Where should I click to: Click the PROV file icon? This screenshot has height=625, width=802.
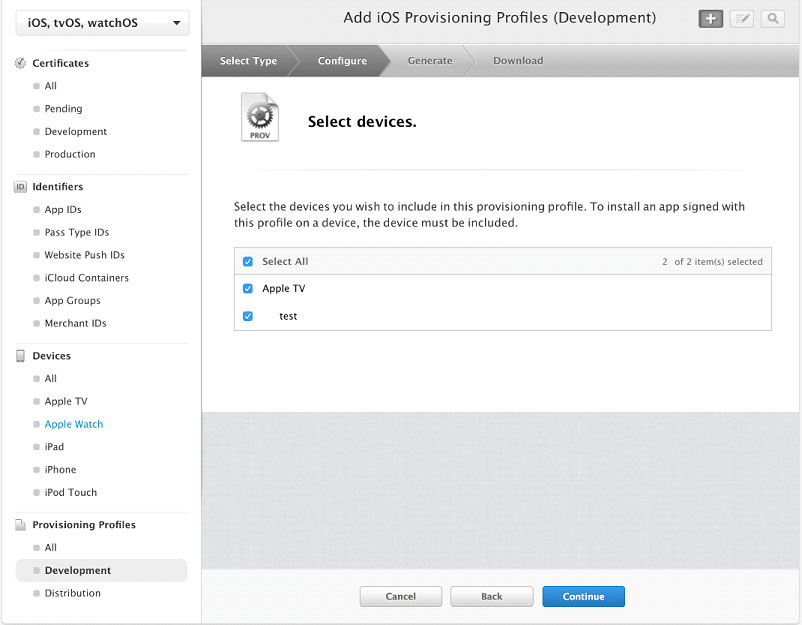coord(260,119)
